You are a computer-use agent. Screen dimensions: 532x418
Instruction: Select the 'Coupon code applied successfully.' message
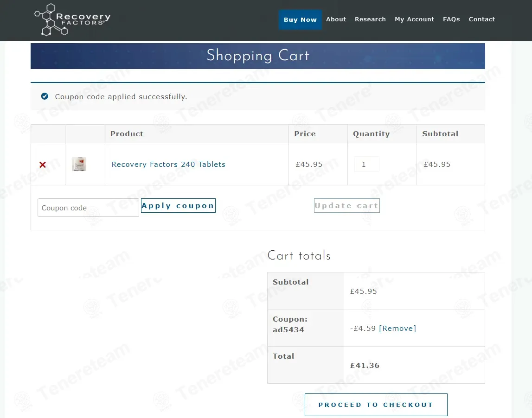click(x=121, y=96)
